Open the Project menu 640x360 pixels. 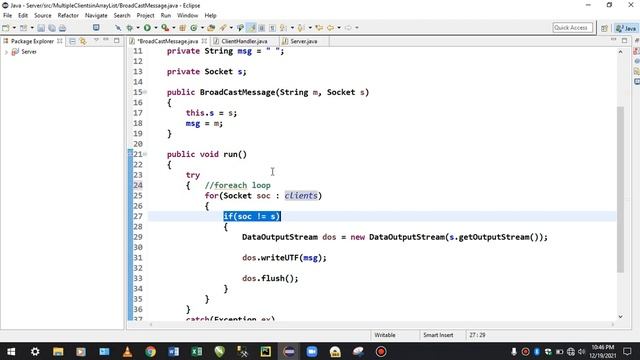tap(145, 16)
